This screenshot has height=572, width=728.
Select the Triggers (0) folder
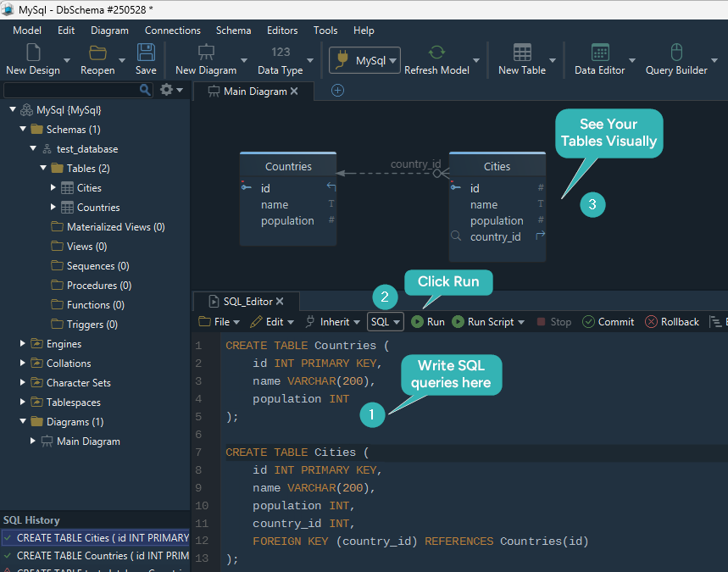[x=92, y=324]
